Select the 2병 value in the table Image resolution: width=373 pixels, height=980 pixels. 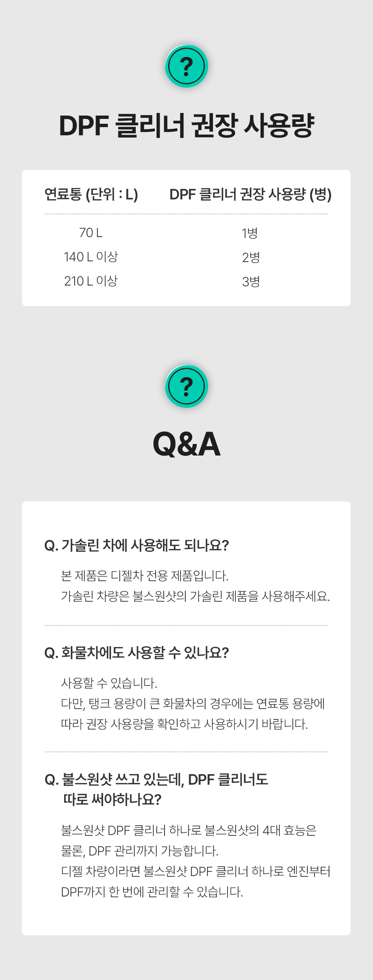[x=251, y=257]
